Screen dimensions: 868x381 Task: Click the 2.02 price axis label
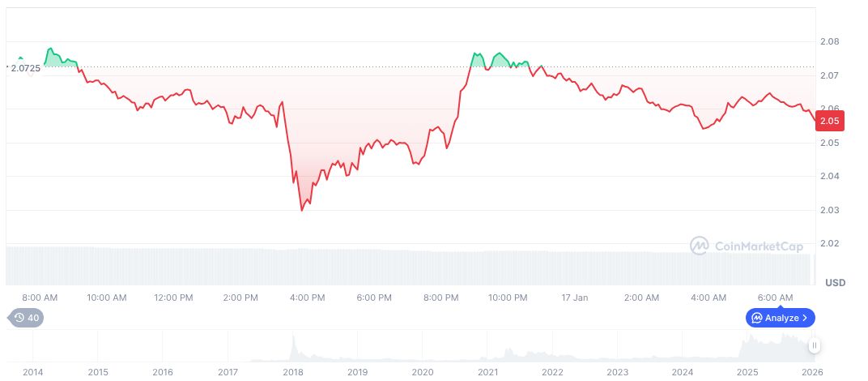click(829, 243)
